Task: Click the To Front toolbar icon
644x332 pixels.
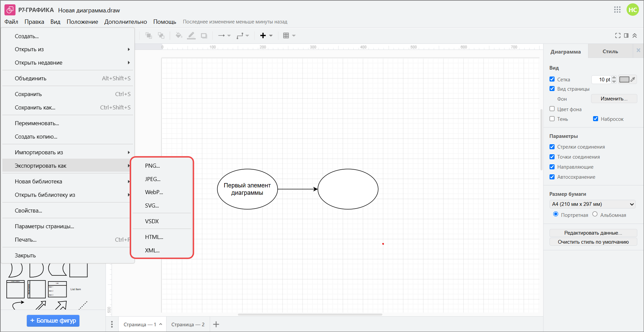Action: tap(149, 35)
